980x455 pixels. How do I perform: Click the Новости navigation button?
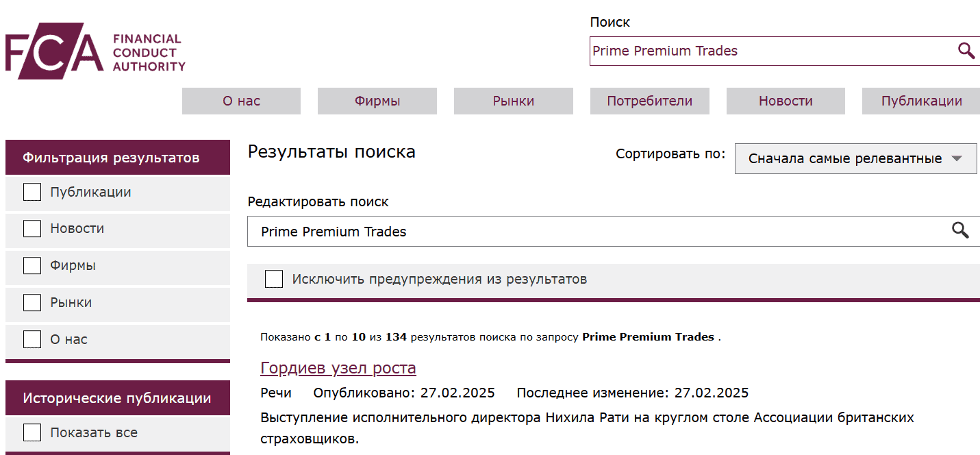[x=785, y=101]
